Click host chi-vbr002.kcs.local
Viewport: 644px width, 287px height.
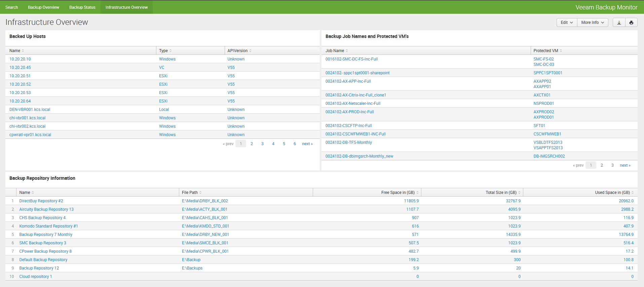click(28, 126)
